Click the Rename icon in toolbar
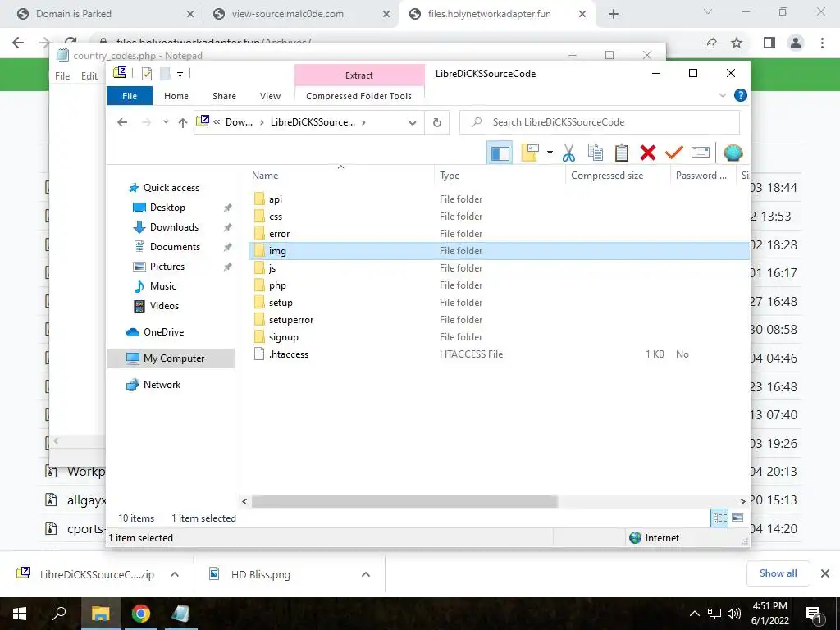The width and height of the screenshot is (840, 630). (x=701, y=153)
